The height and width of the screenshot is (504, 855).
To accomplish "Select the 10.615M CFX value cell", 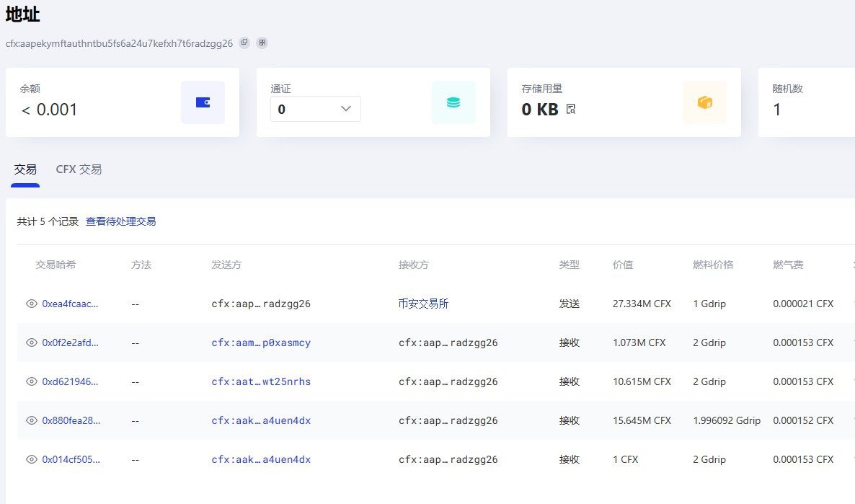I will point(642,382).
